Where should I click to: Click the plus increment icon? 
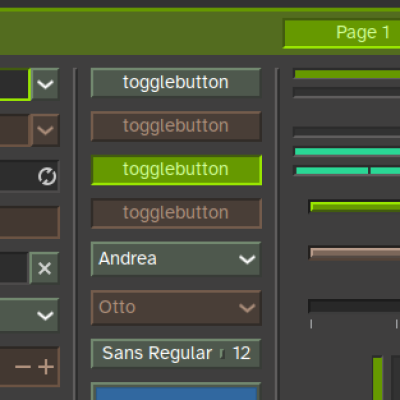[46, 367]
